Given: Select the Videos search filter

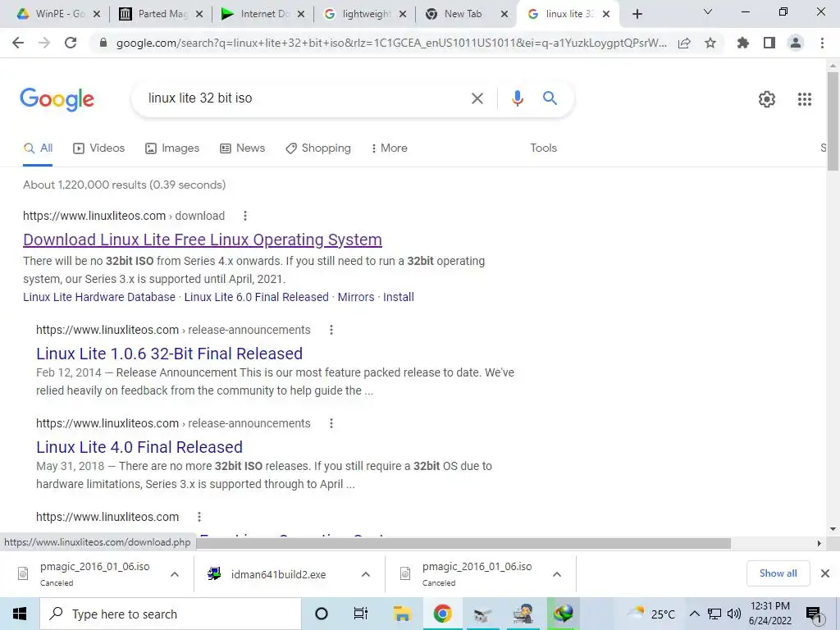Looking at the screenshot, I should pyautogui.click(x=99, y=148).
